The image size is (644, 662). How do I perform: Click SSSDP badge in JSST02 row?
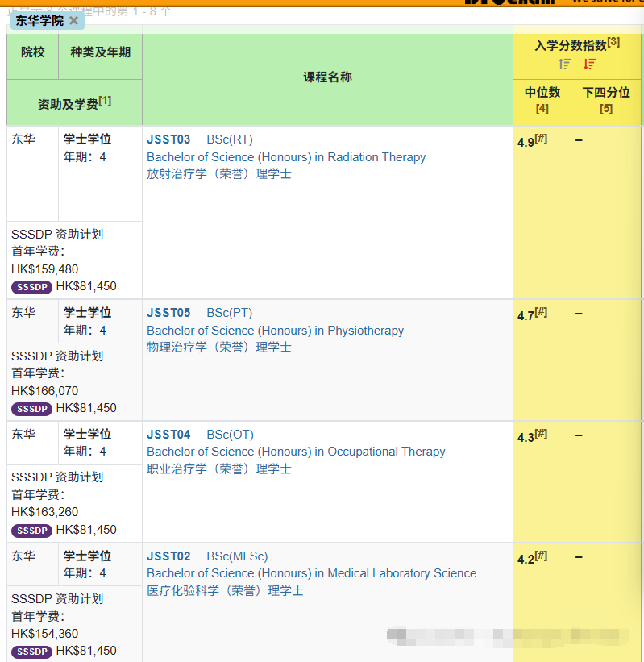tap(31, 652)
